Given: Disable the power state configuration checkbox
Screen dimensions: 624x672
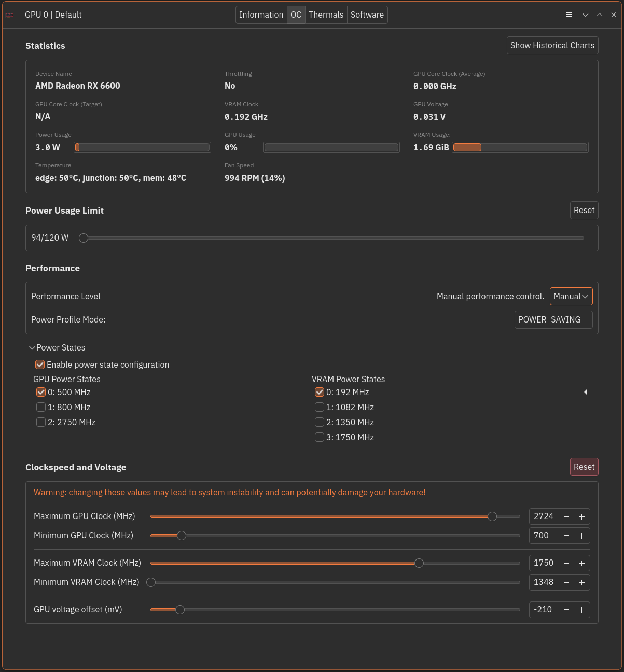Looking at the screenshot, I should pos(40,365).
